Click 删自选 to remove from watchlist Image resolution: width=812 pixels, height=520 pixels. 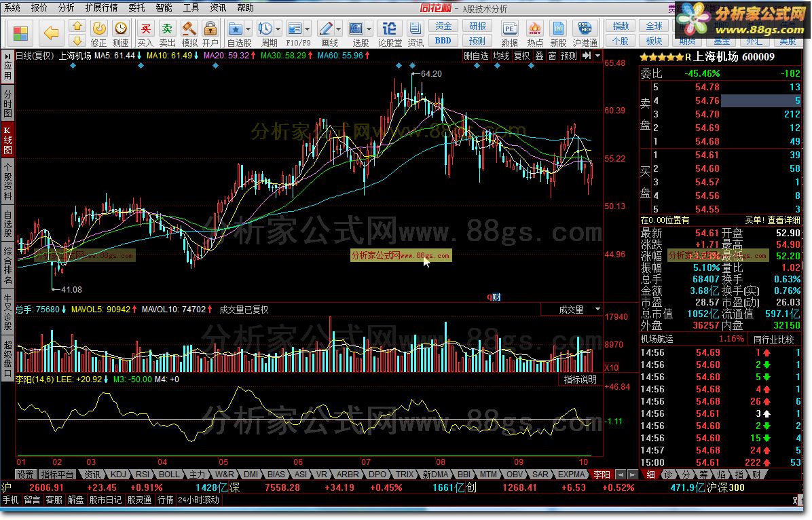(476, 56)
